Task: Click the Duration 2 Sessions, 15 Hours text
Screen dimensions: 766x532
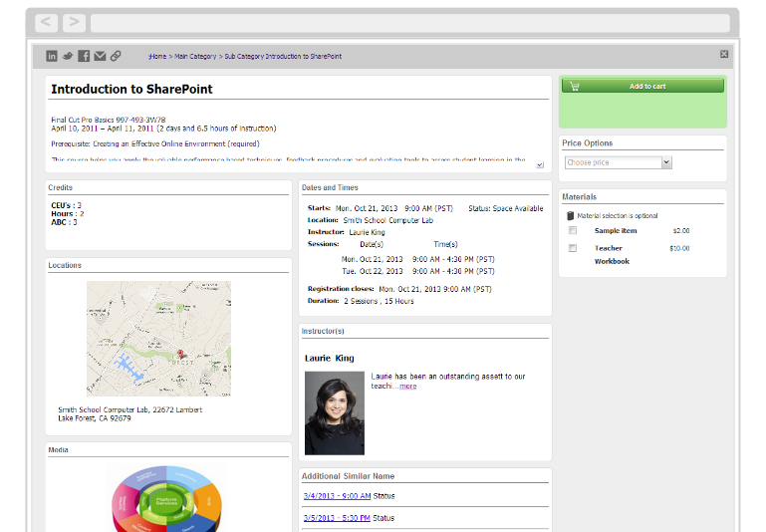Action: 361,301
